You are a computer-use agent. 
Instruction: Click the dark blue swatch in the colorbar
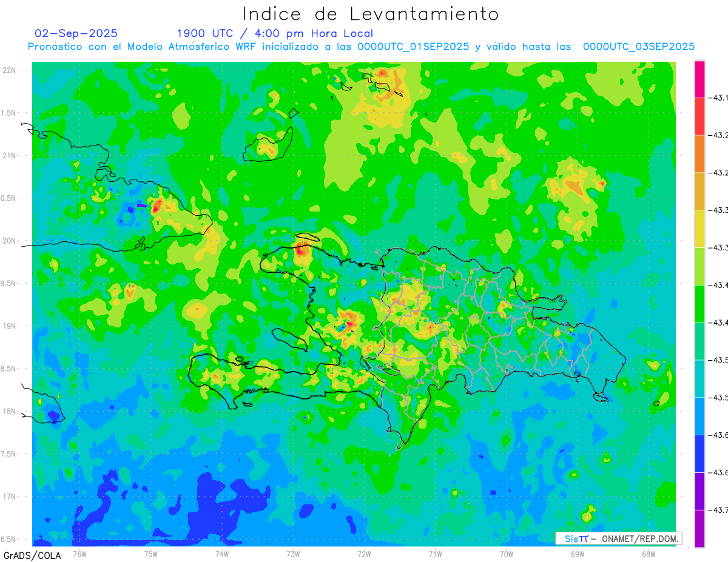(x=699, y=453)
